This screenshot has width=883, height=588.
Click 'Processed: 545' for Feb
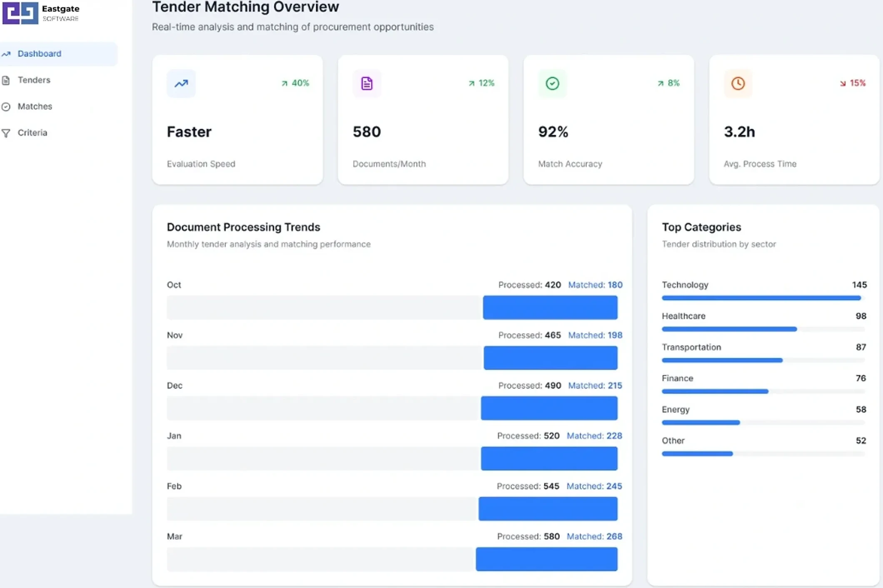(x=528, y=486)
